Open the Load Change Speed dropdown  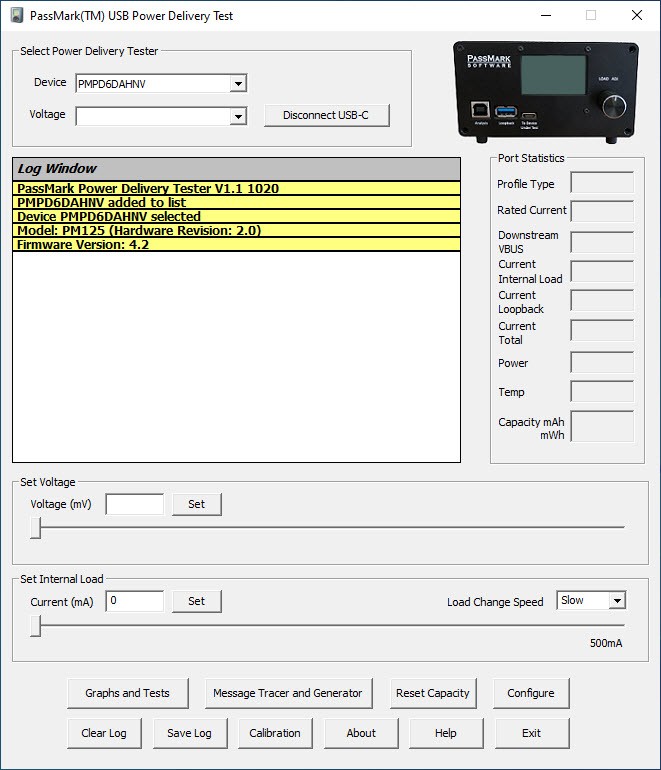click(x=617, y=600)
